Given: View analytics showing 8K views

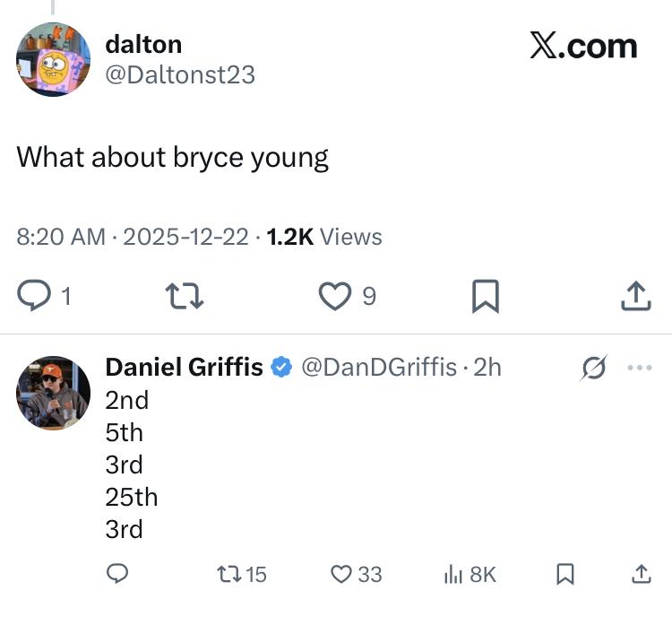Looking at the screenshot, I should 452,574.
